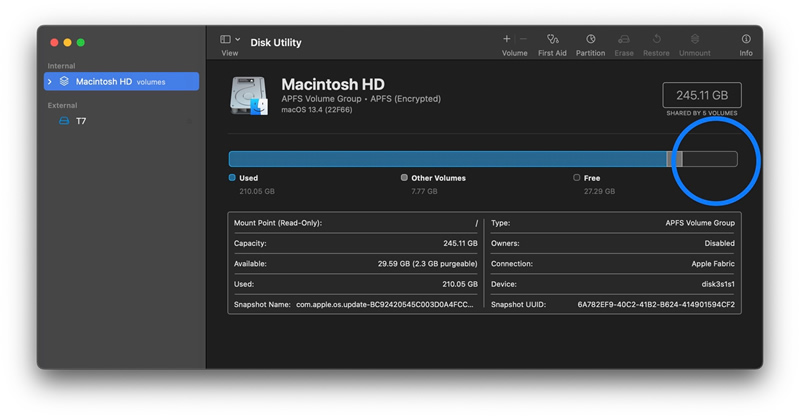The width and height of the screenshot is (800, 418).
Task: Click the 245.11 GB capacity box
Action: 702,95
